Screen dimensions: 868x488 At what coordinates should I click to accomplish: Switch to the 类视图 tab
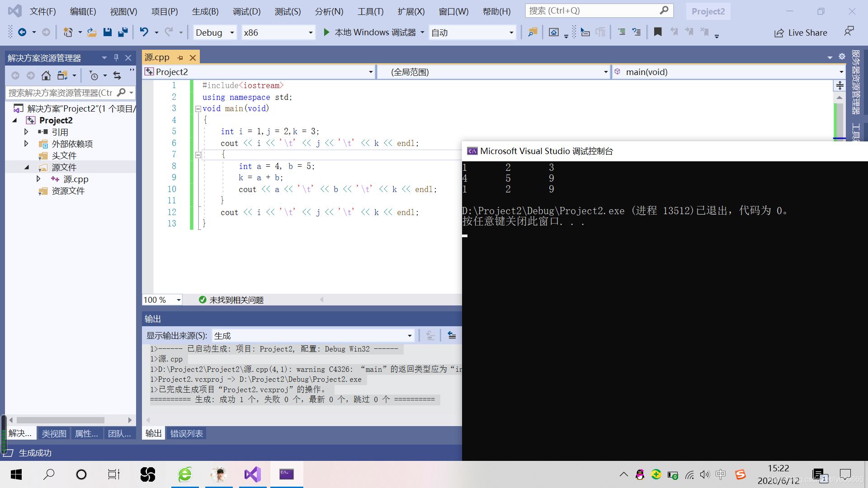point(54,434)
